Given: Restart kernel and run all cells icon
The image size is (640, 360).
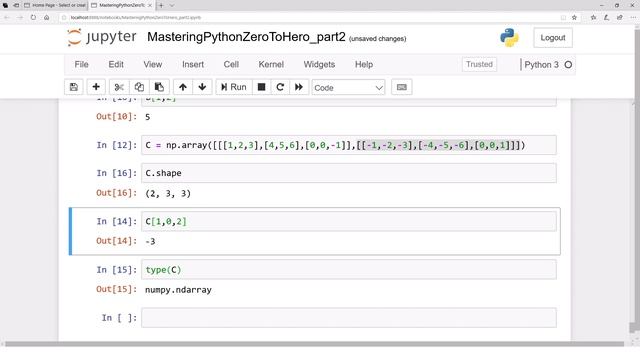Looking at the screenshot, I should 299,87.
